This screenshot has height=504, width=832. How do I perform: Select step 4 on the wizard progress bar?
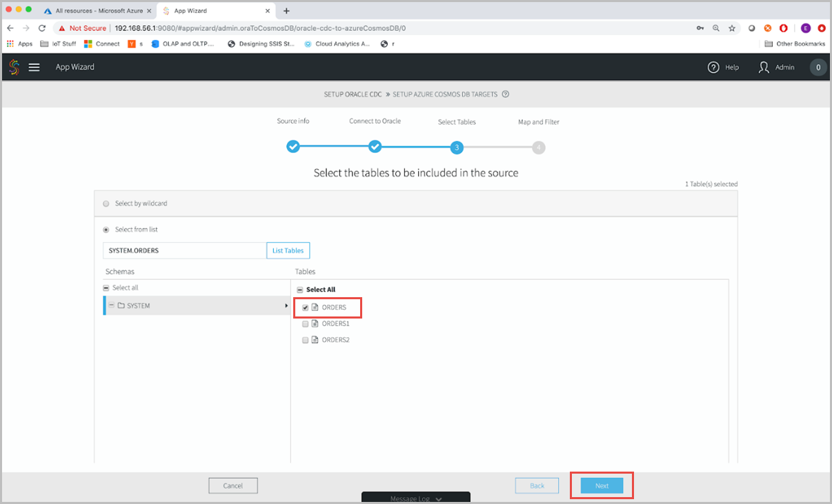(538, 147)
